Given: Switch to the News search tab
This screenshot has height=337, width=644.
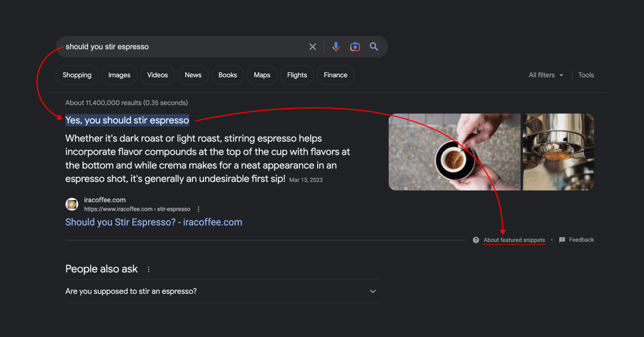Looking at the screenshot, I should coord(193,75).
